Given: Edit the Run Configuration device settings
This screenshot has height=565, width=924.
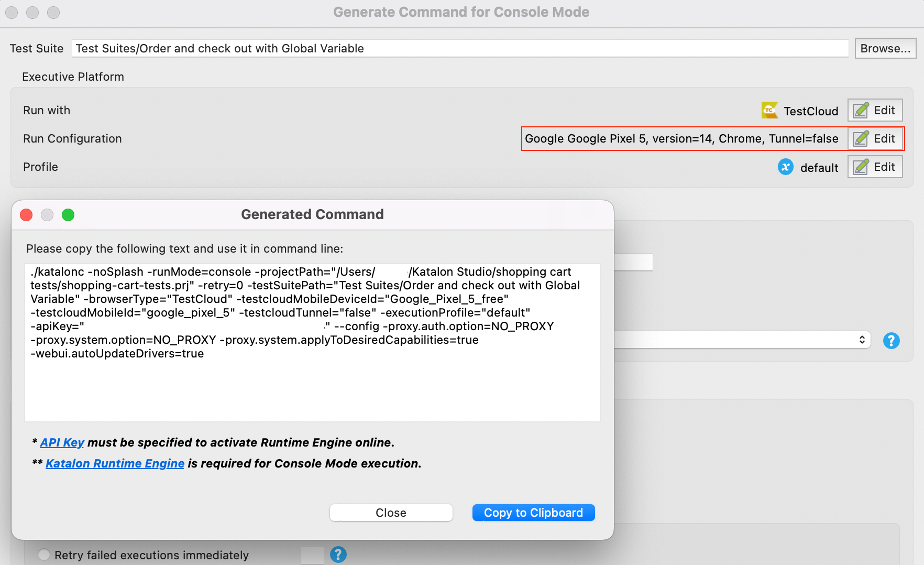Looking at the screenshot, I should [x=875, y=138].
